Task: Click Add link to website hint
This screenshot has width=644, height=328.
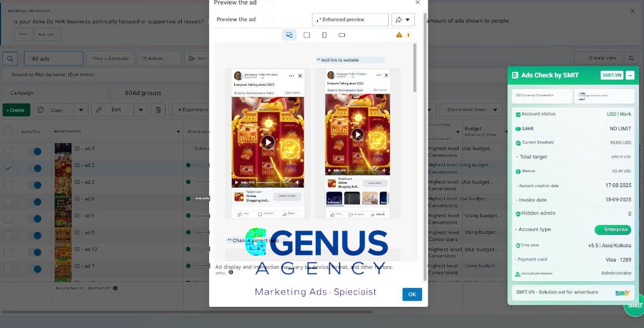Action: (x=350, y=60)
